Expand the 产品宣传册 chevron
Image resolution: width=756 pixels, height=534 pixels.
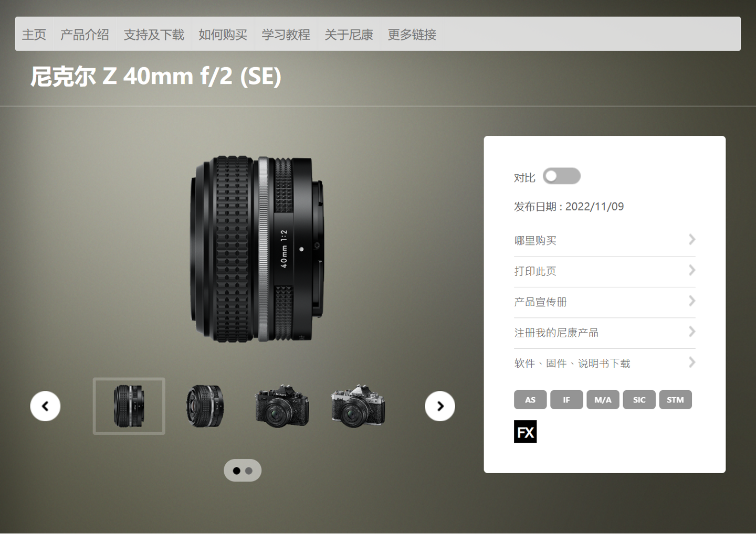[x=691, y=301]
